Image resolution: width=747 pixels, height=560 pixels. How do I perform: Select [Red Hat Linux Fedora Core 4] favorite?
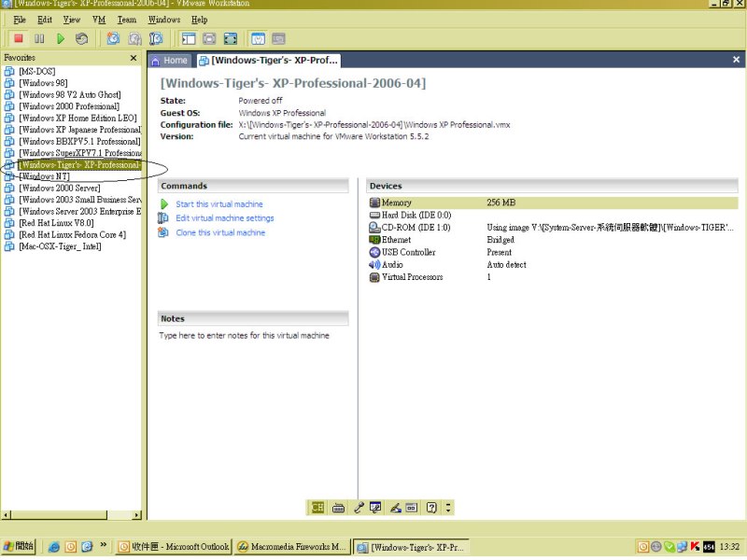coord(73,235)
